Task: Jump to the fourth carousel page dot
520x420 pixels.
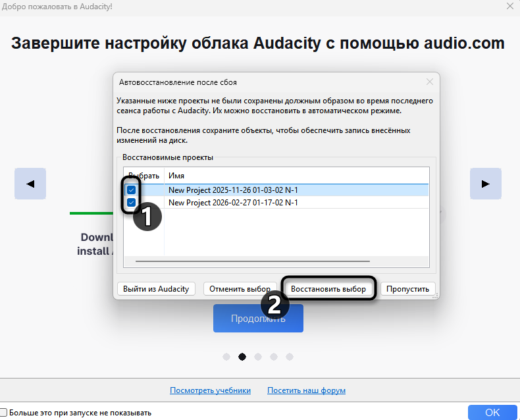Action: tap(274, 357)
